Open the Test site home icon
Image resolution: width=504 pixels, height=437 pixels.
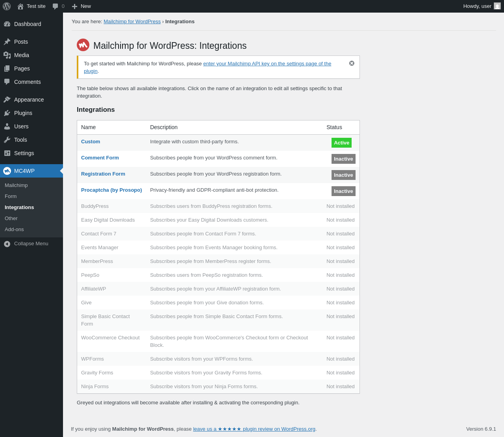point(20,6)
